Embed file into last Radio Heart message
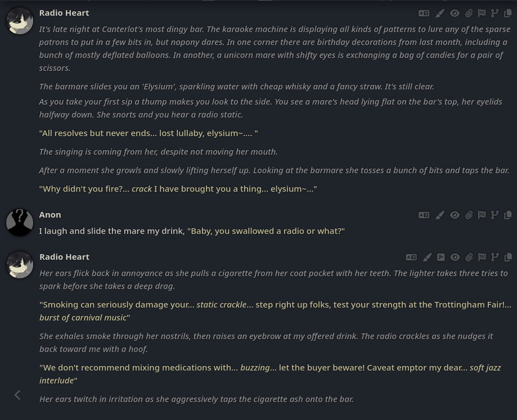This screenshot has height=420, width=517. 469,258
